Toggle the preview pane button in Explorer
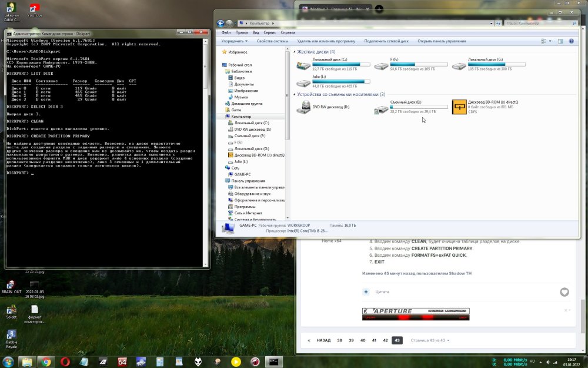The width and height of the screenshot is (588, 368). [560, 41]
